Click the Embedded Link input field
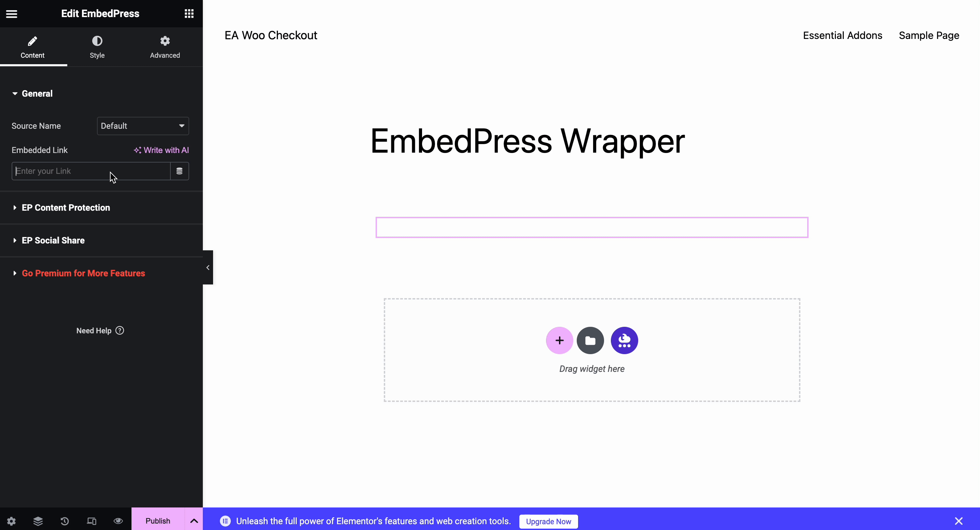This screenshot has height=530, width=980. [91, 171]
